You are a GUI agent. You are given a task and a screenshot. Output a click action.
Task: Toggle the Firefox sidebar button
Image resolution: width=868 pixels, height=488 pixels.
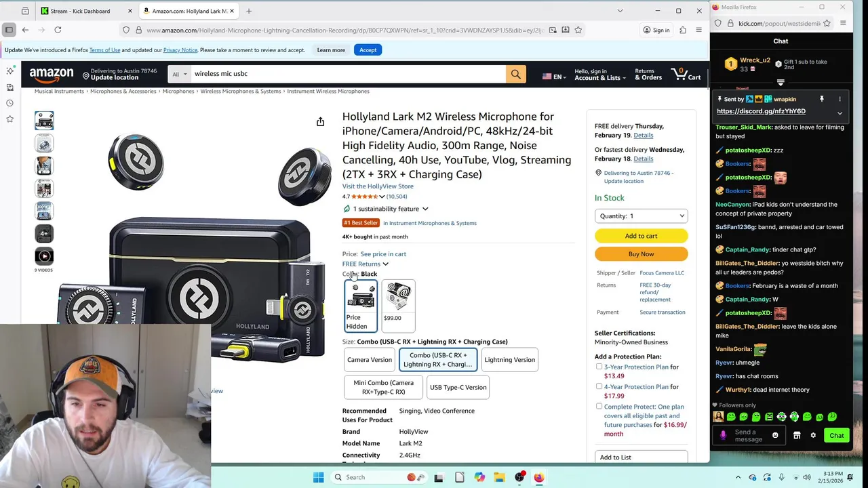[x=9, y=30]
